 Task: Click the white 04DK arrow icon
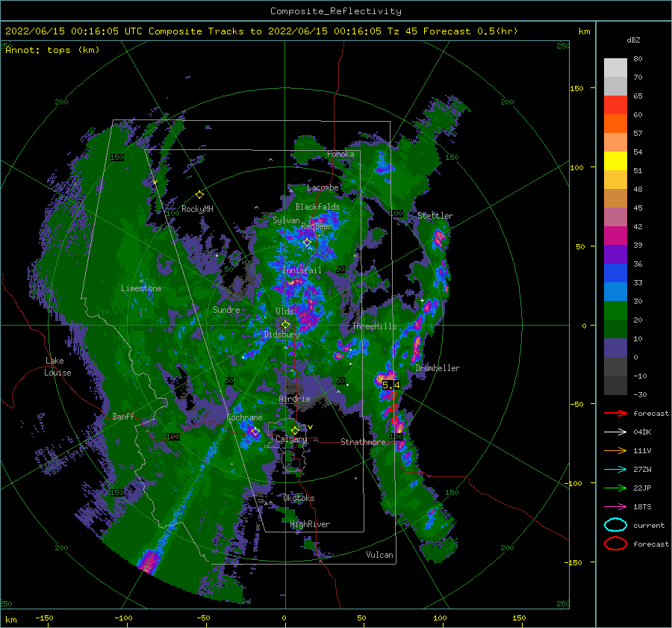point(615,432)
